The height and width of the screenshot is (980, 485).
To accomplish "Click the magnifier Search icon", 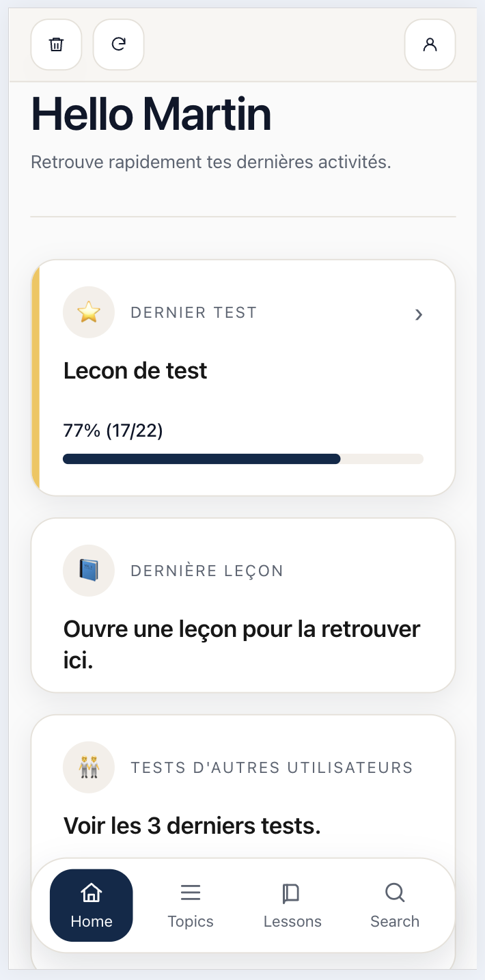I will pos(395,893).
